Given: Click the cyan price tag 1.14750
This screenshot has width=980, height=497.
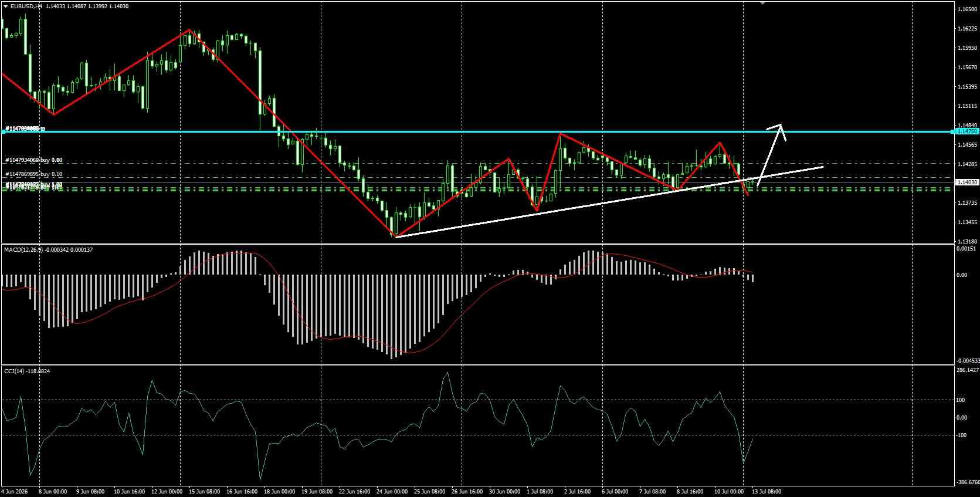Looking at the screenshot, I should click(967, 132).
